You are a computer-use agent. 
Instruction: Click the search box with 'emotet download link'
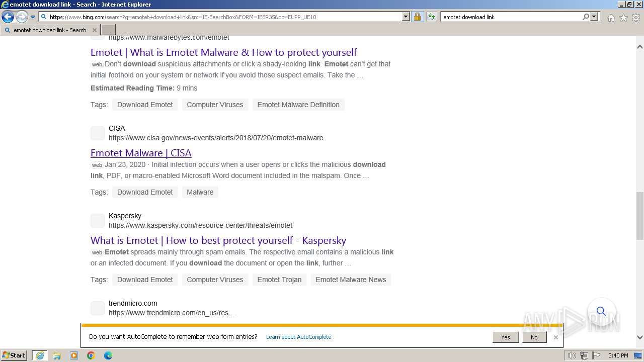(x=511, y=17)
